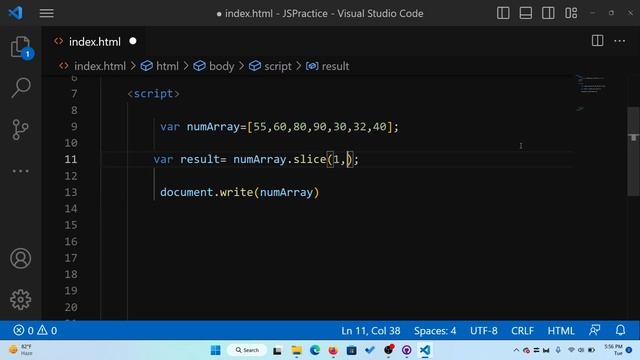Click CRLF end of line selector
Viewport: 640px width, 360px height.
click(522, 331)
